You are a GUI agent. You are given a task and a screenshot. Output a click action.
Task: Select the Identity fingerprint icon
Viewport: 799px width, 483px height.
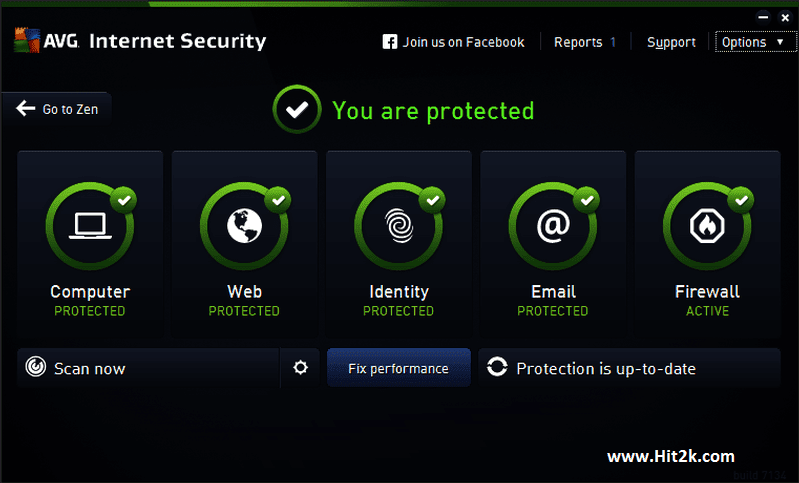coord(398,228)
